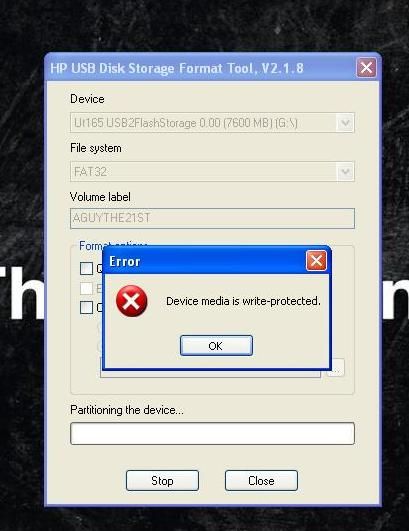This screenshot has width=409, height=531.
Task: Toggle the first format options checkbox
Action: tap(87, 269)
